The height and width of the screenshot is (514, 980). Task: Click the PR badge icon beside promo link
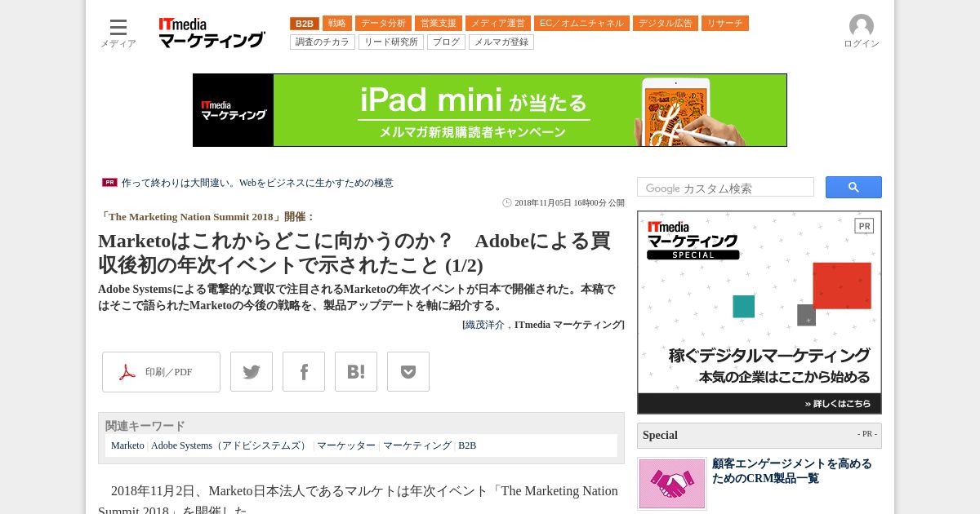(x=109, y=183)
